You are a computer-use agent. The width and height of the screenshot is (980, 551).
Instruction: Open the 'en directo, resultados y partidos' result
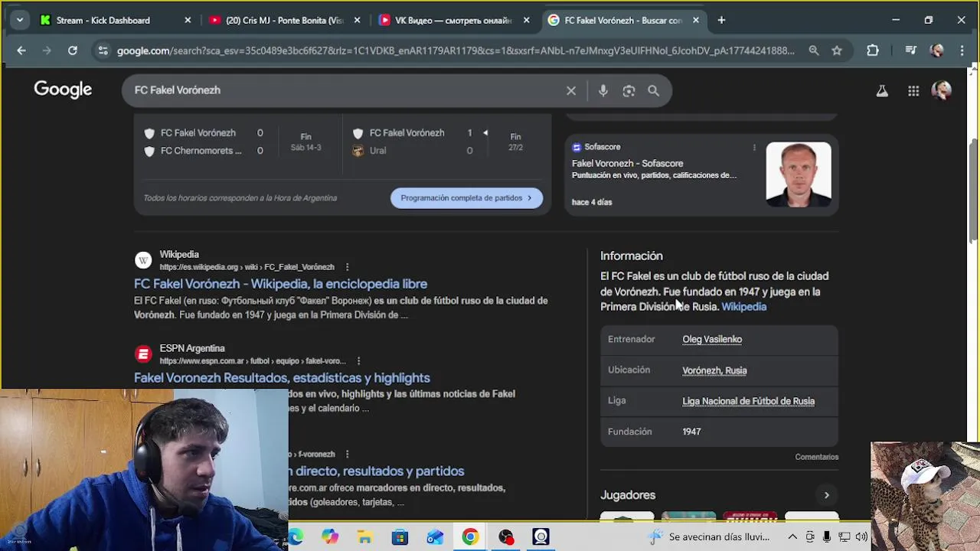click(377, 471)
